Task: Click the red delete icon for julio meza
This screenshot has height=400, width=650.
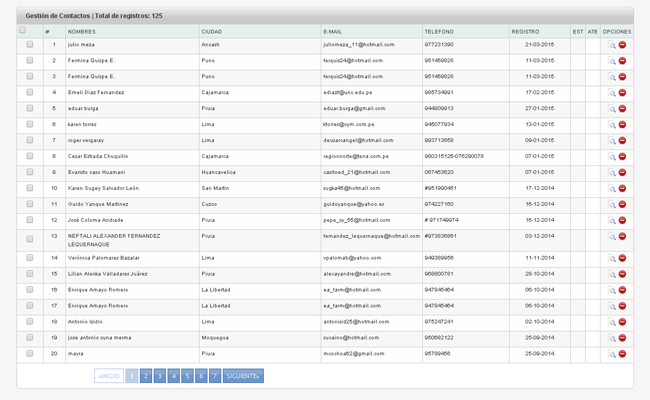Action: pyautogui.click(x=622, y=46)
